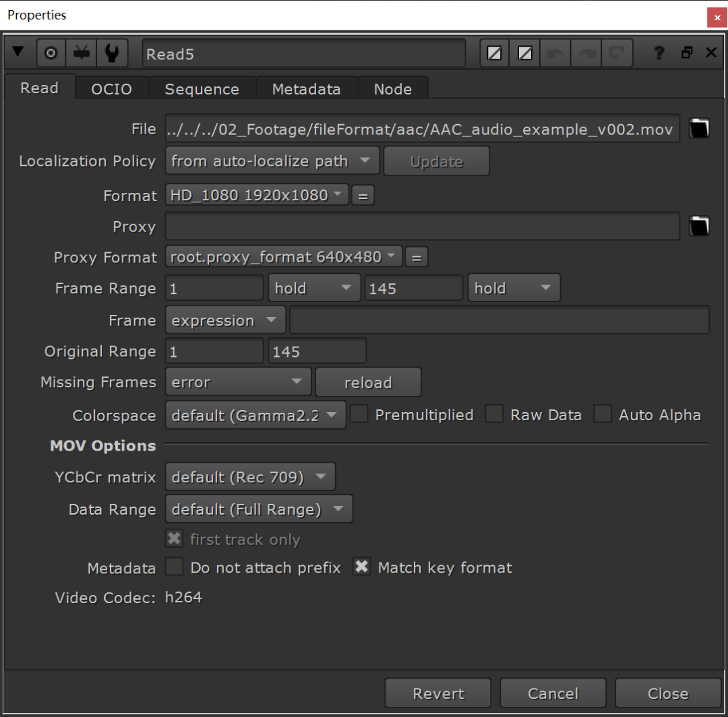
Task: Click the equals button next to Format
Action: click(363, 196)
